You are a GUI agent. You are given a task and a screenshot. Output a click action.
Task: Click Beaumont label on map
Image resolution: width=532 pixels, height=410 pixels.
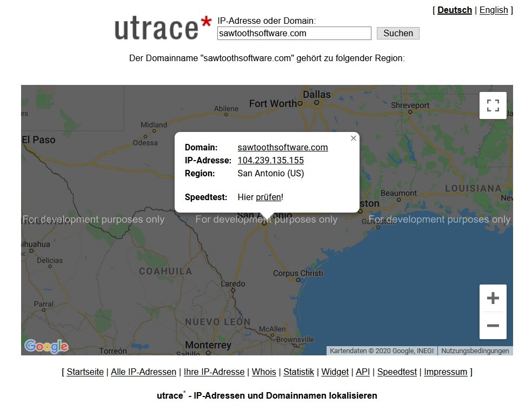pos(398,193)
